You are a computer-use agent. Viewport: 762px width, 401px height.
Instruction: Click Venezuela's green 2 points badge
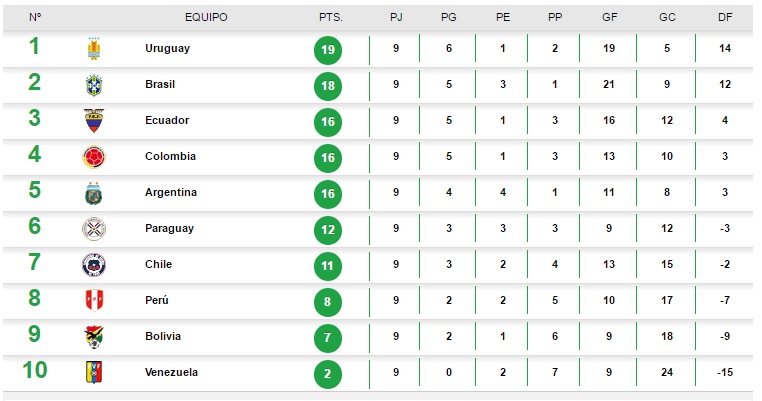click(327, 373)
